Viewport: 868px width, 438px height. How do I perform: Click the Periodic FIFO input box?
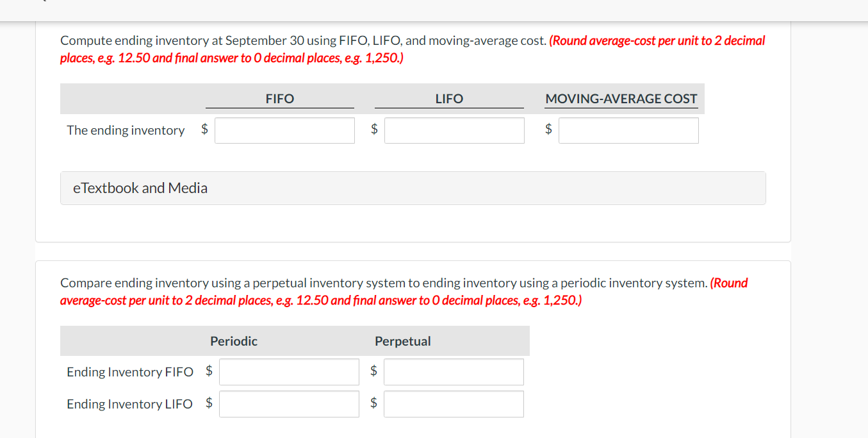point(288,371)
